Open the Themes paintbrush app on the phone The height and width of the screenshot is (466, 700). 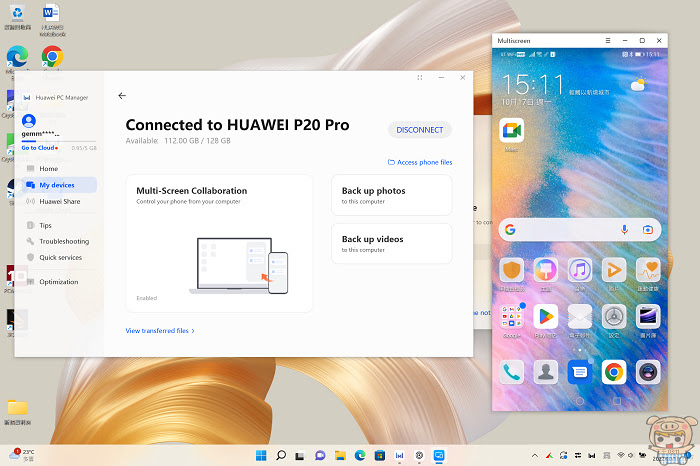[546, 270]
